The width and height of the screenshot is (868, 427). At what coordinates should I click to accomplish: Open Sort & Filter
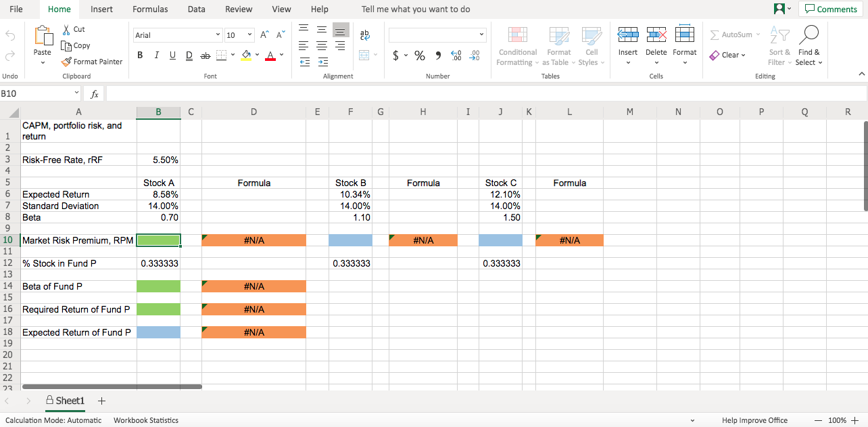pos(779,46)
